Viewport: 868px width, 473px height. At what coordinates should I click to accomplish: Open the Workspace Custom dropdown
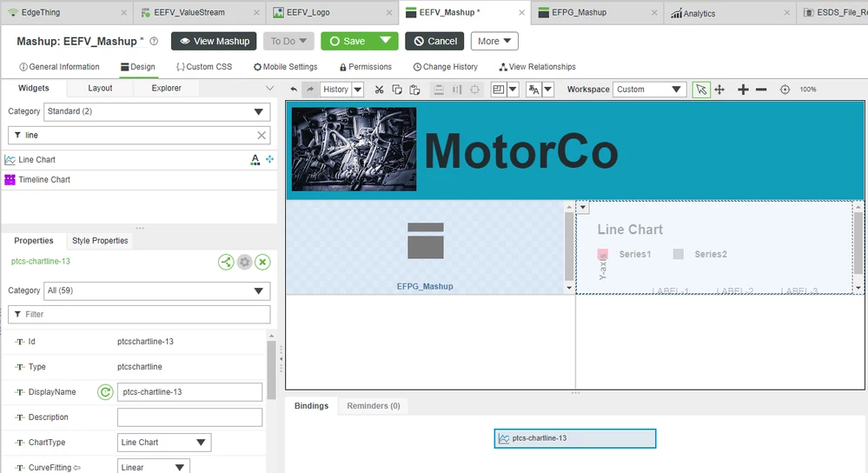coord(649,90)
